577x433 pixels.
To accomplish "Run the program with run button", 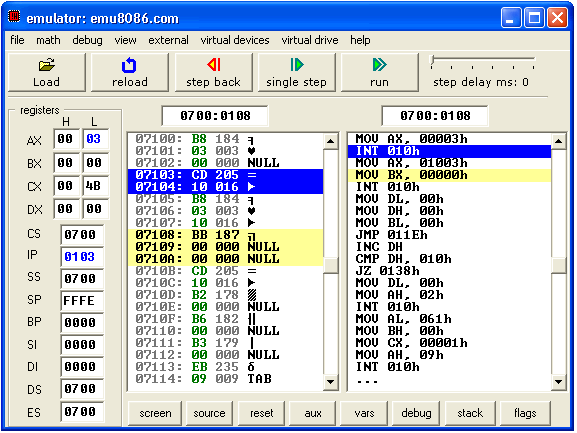I will (x=380, y=72).
